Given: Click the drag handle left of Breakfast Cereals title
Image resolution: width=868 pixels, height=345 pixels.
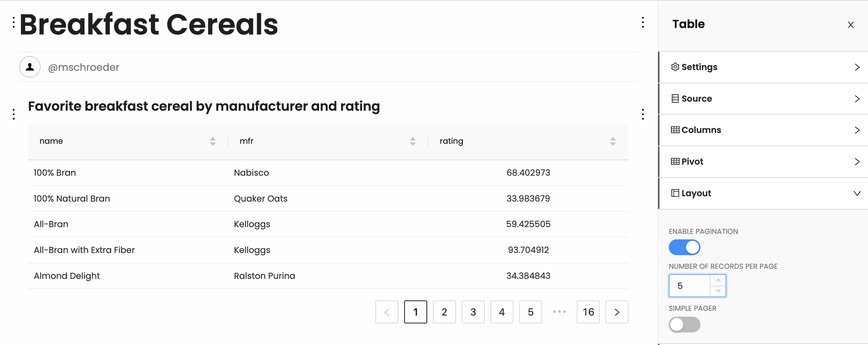Looking at the screenshot, I should click(x=14, y=22).
